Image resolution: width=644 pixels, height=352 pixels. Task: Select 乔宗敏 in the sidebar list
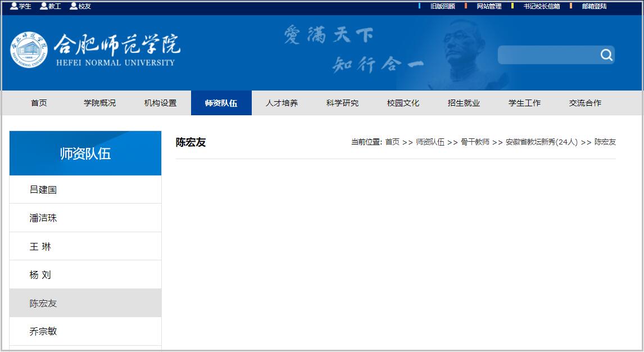(85, 331)
